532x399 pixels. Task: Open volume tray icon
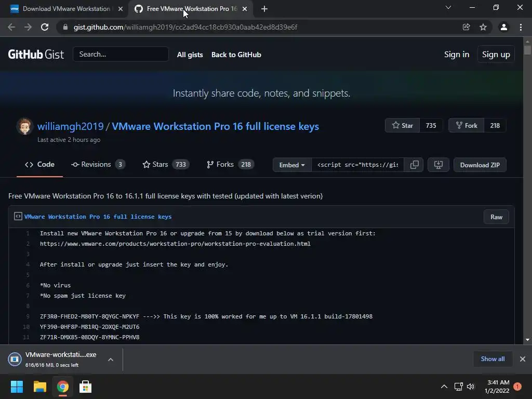471,387
